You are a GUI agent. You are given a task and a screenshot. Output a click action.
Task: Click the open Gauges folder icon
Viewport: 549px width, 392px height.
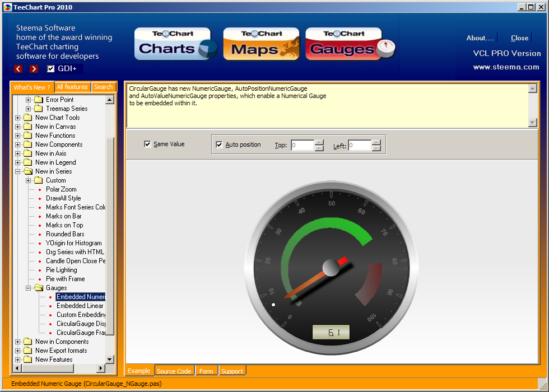pos(39,288)
